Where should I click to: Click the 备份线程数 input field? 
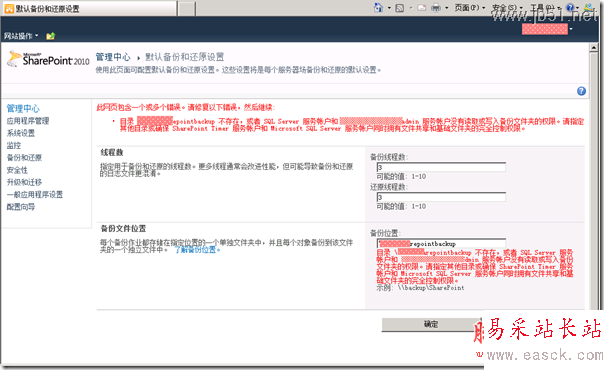click(x=441, y=167)
